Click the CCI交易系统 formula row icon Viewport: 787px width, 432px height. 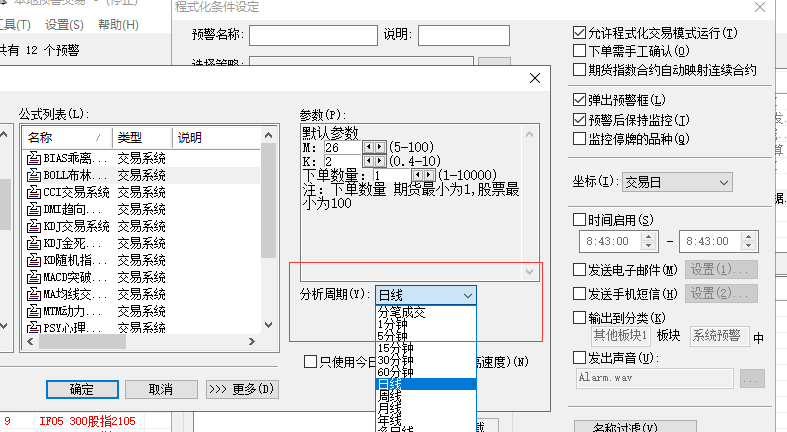34,192
